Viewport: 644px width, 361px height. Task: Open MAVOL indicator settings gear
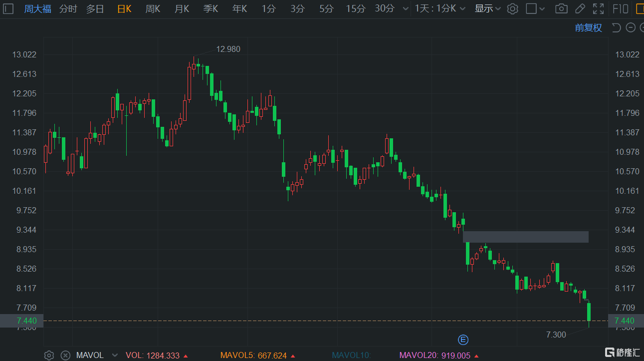click(x=49, y=356)
